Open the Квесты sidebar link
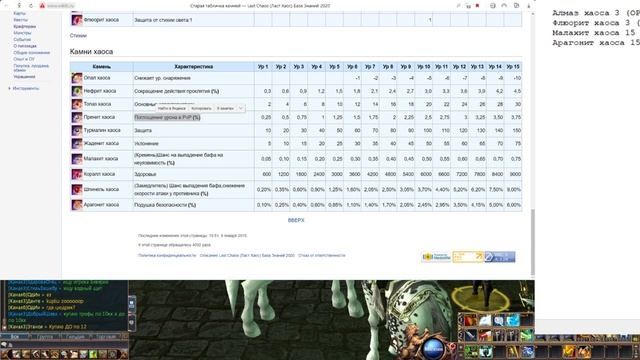The image size is (640, 360). (20, 20)
